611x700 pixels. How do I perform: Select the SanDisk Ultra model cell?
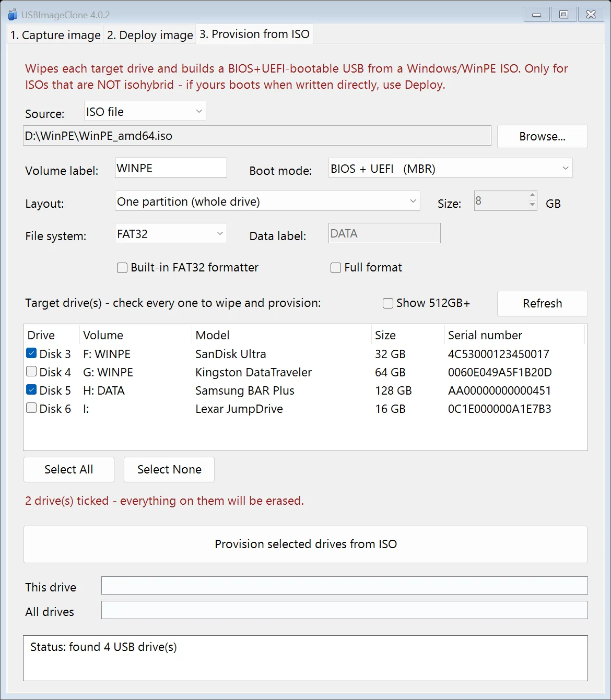tap(231, 354)
